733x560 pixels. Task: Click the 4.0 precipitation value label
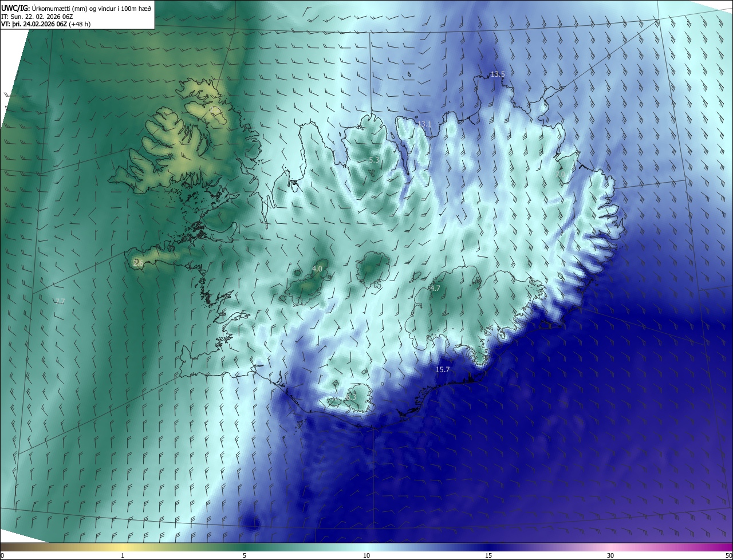[x=317, y=269]
